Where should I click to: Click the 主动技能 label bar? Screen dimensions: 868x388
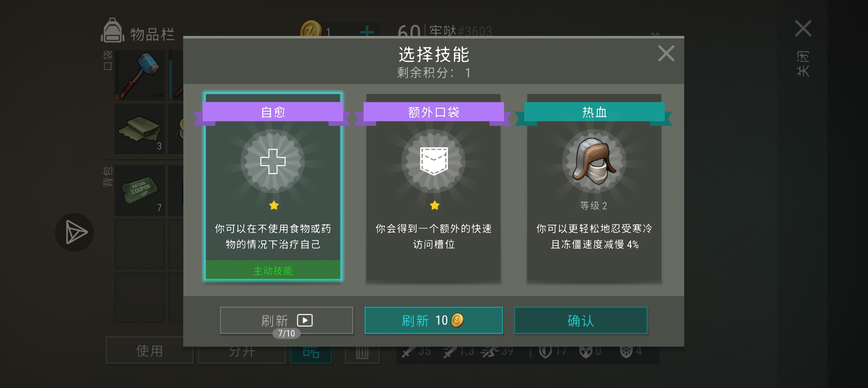pos(273,270)
